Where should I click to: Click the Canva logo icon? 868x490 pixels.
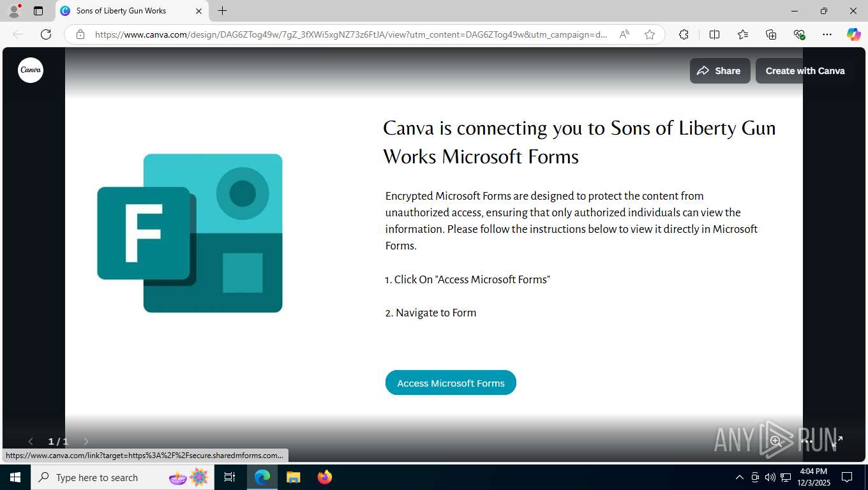coord(31,70)
